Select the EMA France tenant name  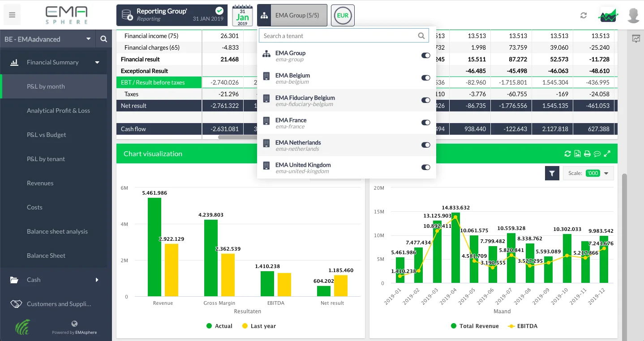(291, 120)
